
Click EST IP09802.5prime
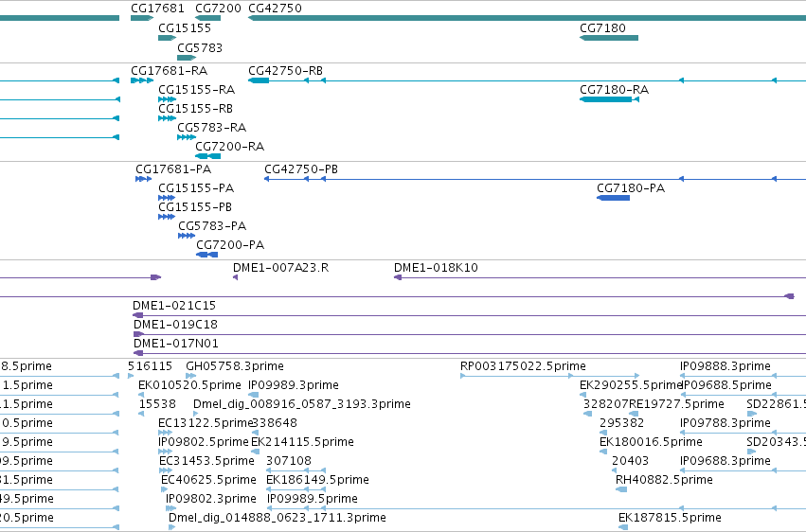coord(165,452)
